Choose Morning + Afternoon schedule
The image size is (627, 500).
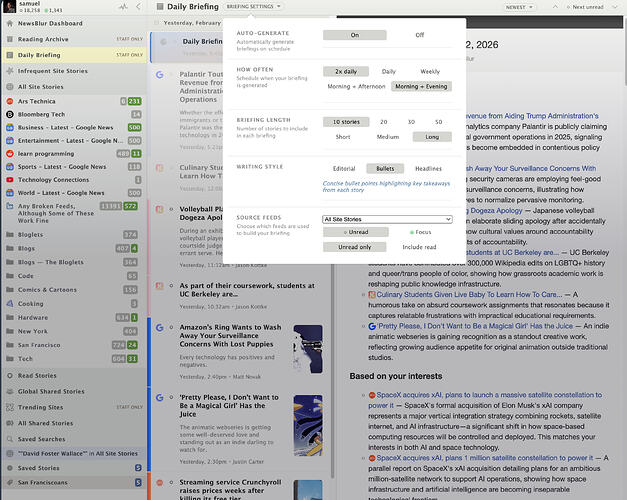click(356, 86)
